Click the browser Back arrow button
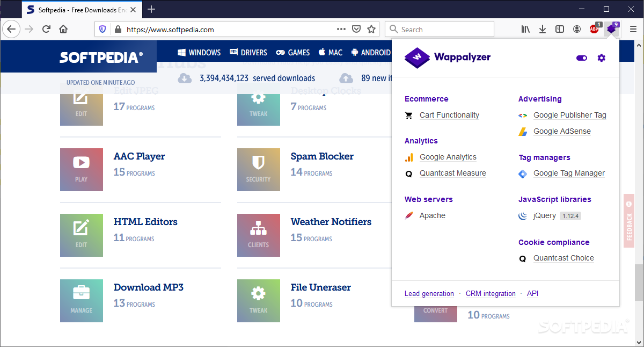This screenshot has height=347, width=644. click(11, 29)
